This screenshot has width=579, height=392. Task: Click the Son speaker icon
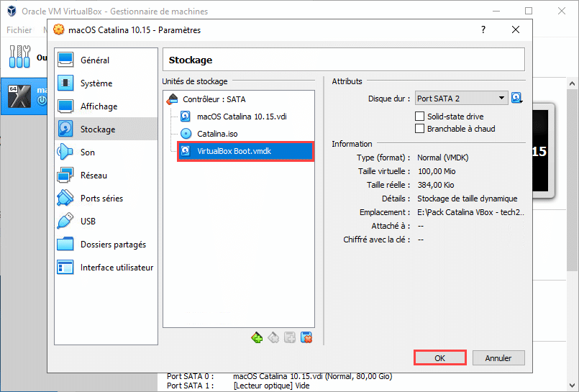coord(65,152)
